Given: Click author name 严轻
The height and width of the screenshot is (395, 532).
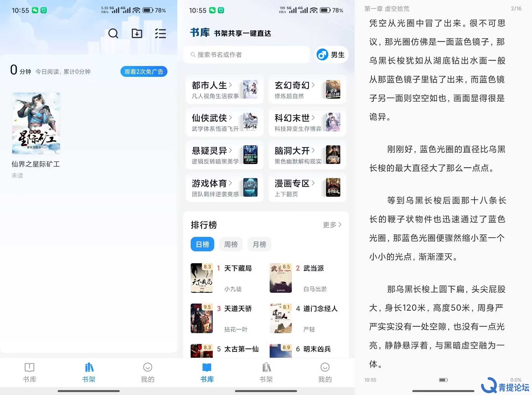Looking at the screenshot, I should click(x=309, y=329).
